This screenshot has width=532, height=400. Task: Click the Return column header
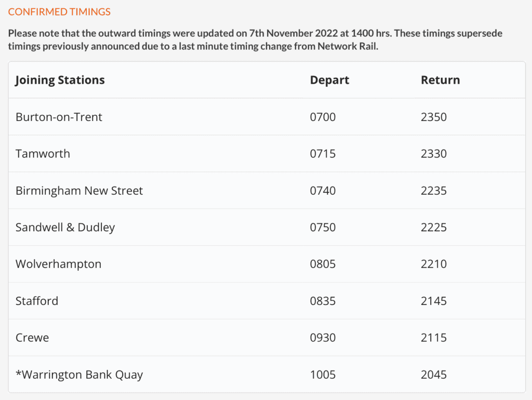(440, 80)
